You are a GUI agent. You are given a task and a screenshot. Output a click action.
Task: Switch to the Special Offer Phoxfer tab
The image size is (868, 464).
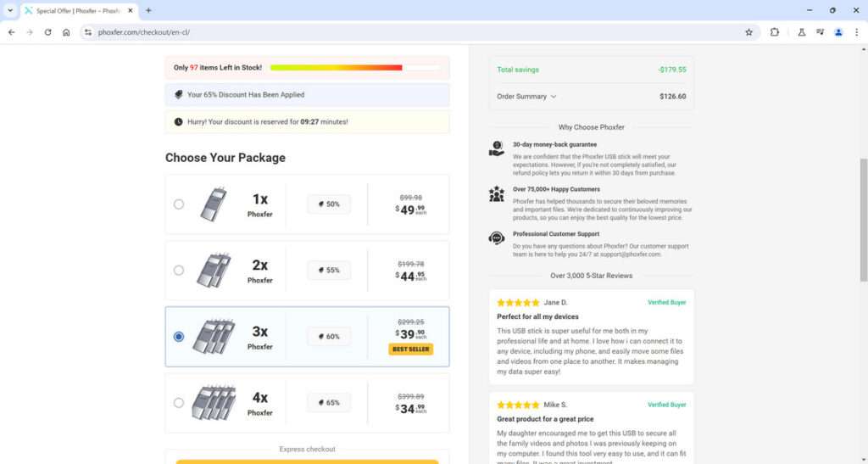click(76, 10)
